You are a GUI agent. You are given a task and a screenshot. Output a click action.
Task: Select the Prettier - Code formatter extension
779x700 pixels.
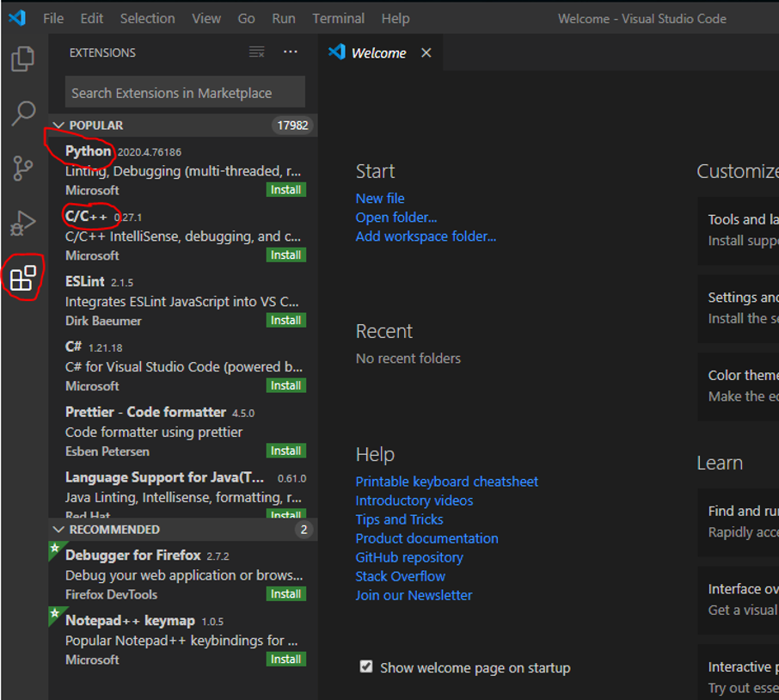coord(145,412)
